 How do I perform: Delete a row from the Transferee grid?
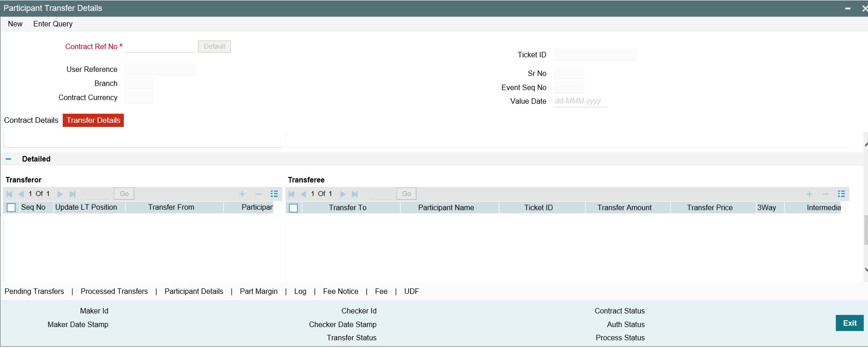(x=825, y=194)
